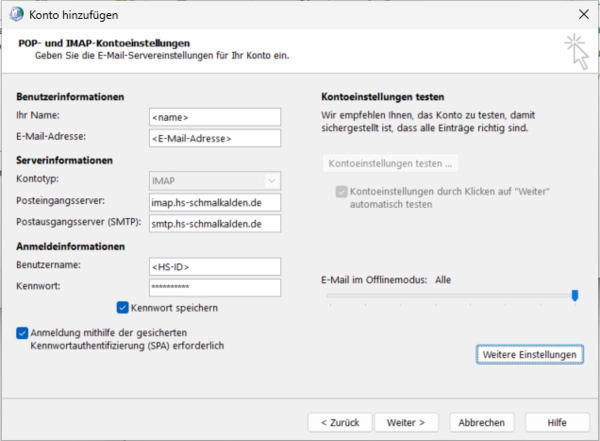Viewport: 600px width, 441px height.
Task: Click the Kennwort password field
Action: click(x=215, y=287)
